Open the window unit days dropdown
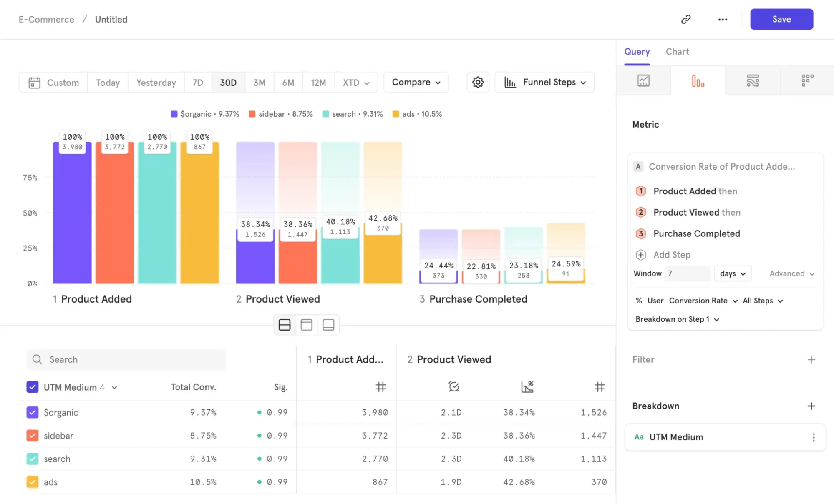 tap(732, 273)
